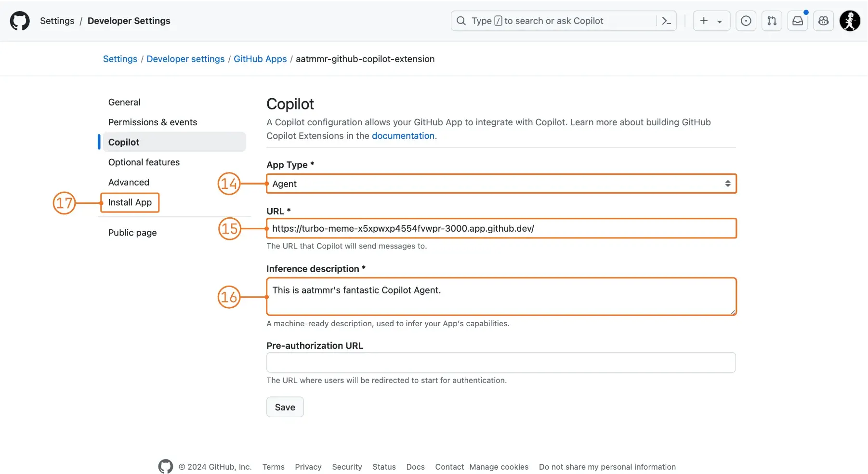Open the user avatar menu
868x474 pixels.
coord(850,21)
